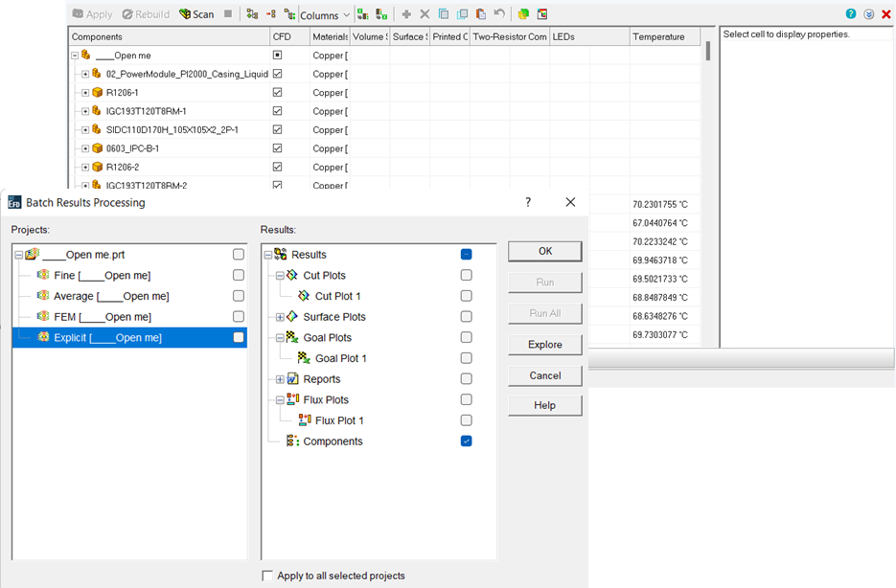This screenshot has height=588, width=896.
Task: Check the Average project checkbox
Action: tap(239, 296)
